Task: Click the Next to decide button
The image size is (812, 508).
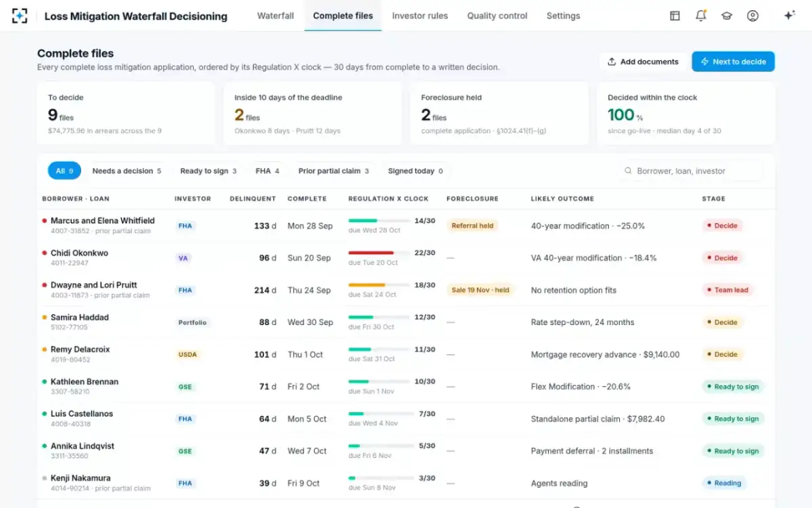Action: [733, 62]
